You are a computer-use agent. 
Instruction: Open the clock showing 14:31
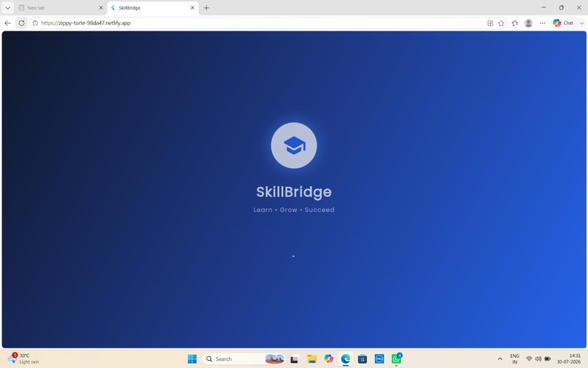(568, 359)
